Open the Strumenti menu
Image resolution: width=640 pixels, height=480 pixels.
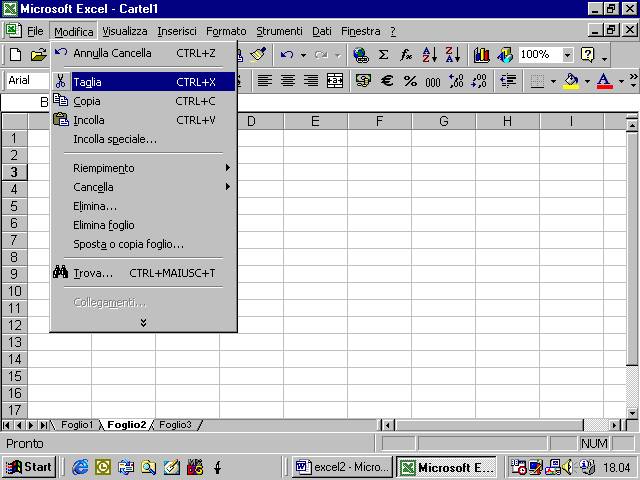tap(279, 31)
